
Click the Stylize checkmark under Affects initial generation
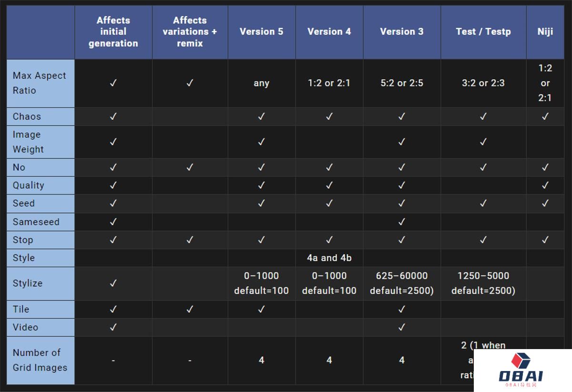(x=113, y=283)
